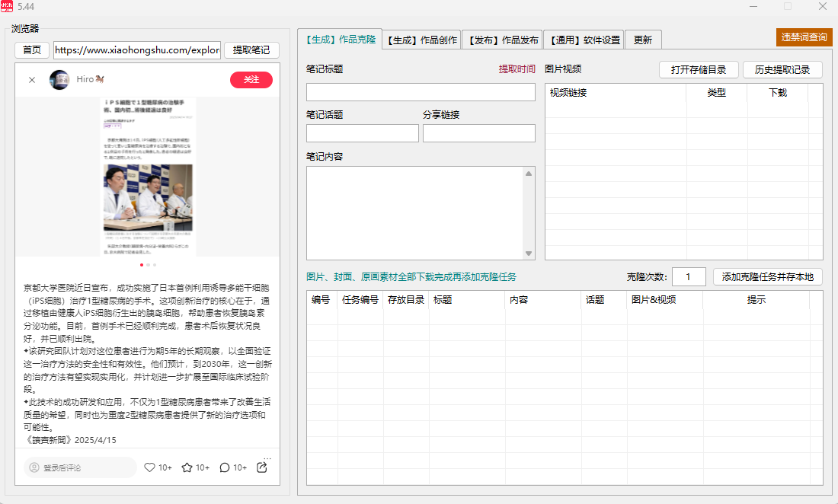This screenshot has height=504, width=838.
Task: Click the share/forward icon on the note
Action: click(x=262, y=467)
